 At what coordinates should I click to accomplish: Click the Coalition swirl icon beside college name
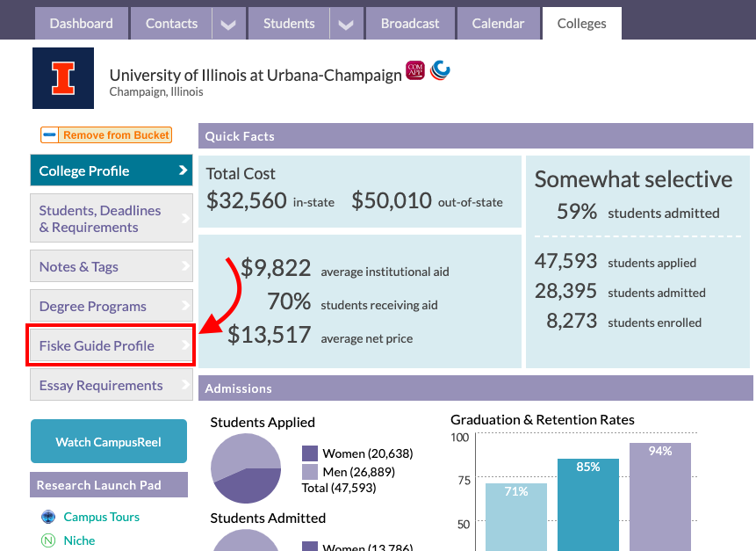(440, 70)
